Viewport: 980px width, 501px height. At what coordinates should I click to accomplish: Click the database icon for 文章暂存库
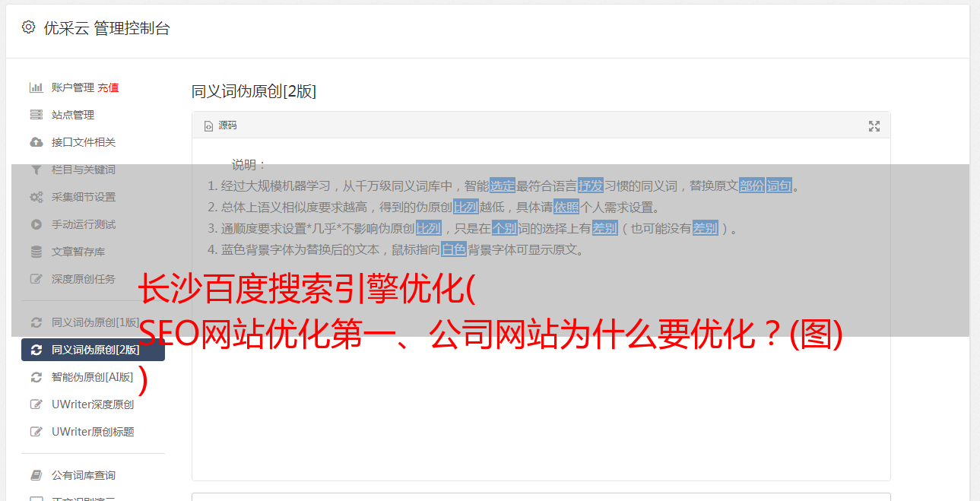36,252
